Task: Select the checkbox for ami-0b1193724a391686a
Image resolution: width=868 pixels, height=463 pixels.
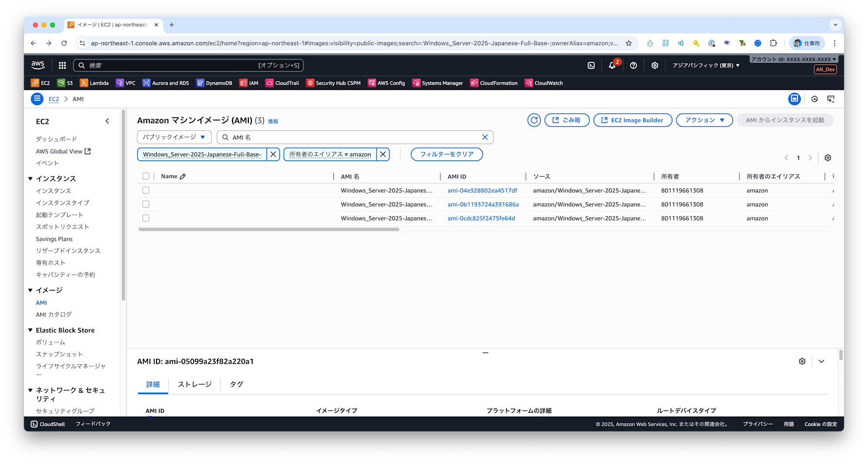Action: pos(146,204)
